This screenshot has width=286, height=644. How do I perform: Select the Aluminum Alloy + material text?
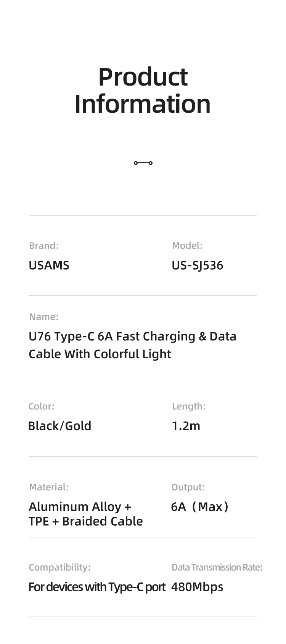coord(80,507)
